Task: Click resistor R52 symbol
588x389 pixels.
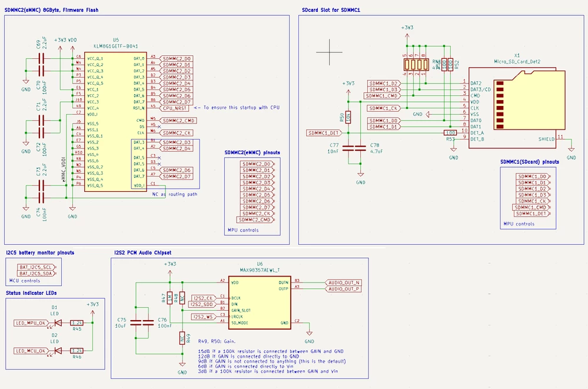Action: pyautogui.click(x=450, y=65)
